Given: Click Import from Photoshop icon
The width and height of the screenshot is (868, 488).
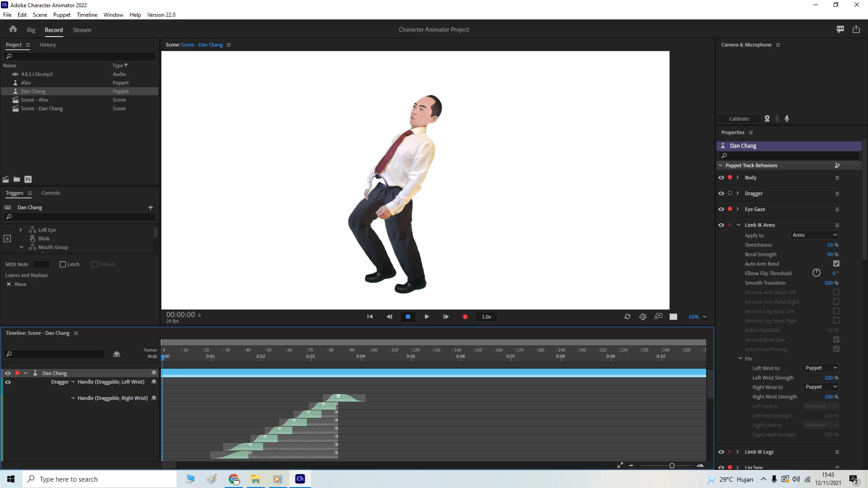Looking at the screenshot, I should [28, 179].
